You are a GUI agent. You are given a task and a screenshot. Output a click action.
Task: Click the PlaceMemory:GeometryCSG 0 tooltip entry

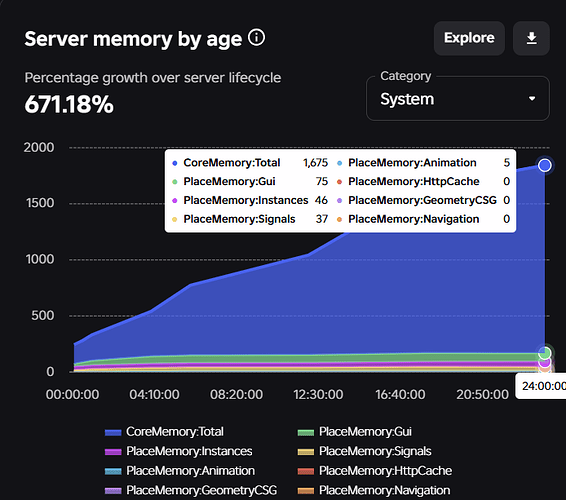(423, 200)
